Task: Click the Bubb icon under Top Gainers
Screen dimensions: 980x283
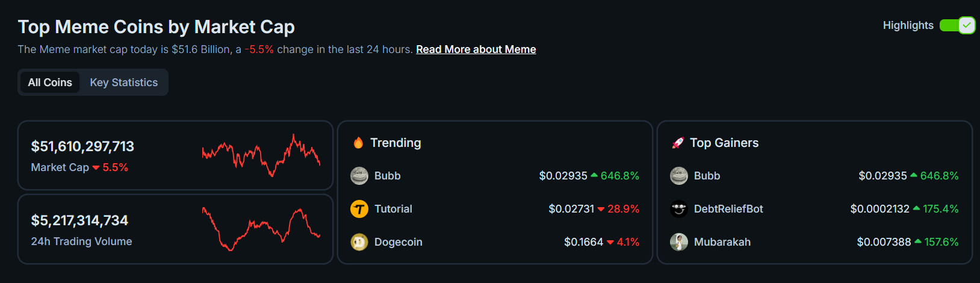Action: coord(679,176)
